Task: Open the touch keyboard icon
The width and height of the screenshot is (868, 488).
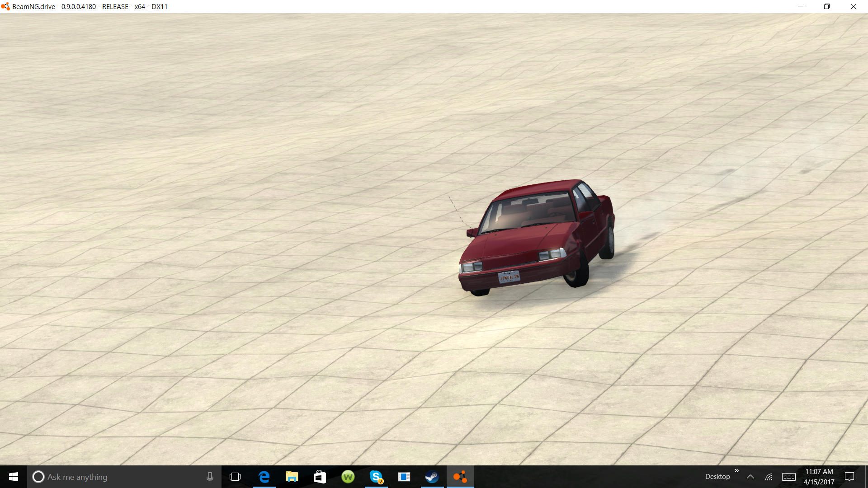Action: [789, 477]
